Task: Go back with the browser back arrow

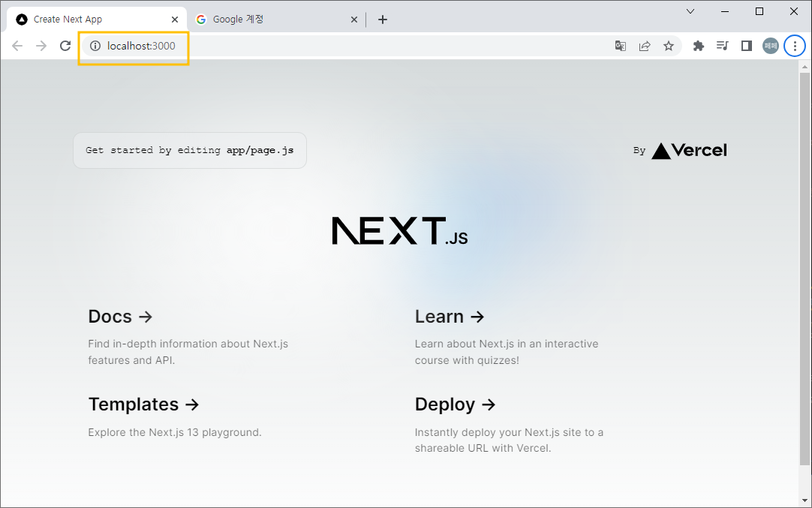Action: [17, 46]
